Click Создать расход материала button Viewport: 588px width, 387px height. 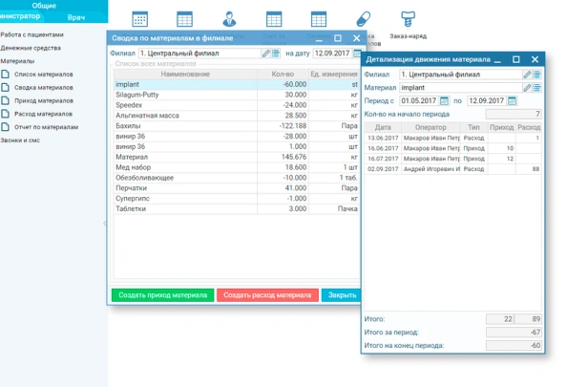pyautogui.click(x=268, y=295)
